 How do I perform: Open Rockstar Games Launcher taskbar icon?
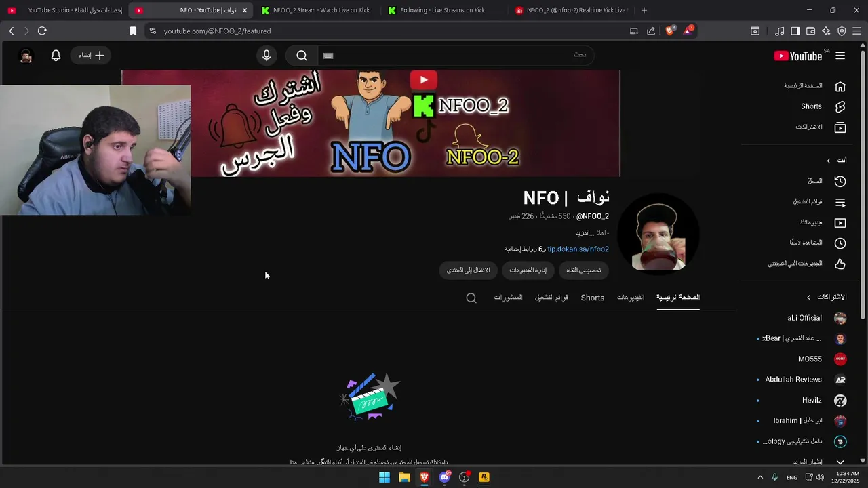[484, 477]
